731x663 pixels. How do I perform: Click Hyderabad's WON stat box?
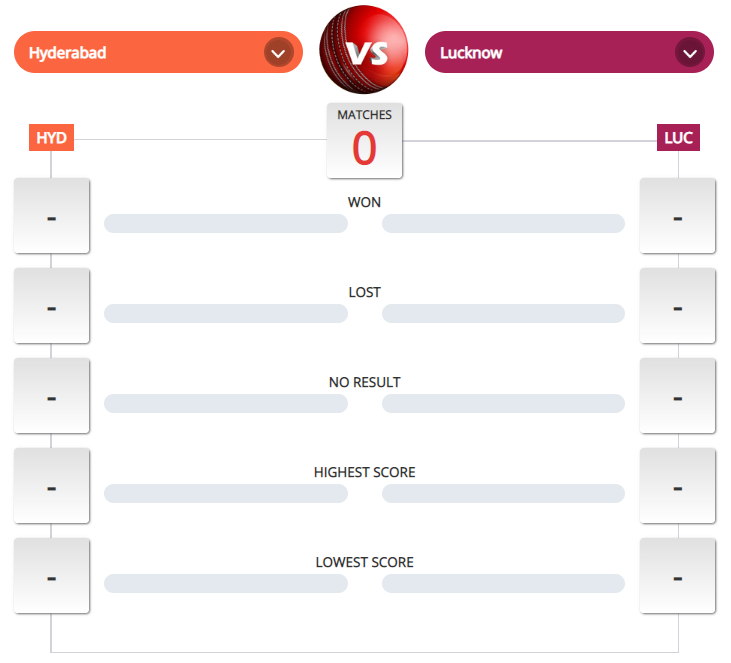pyautogui.click(x=51, y=216)
